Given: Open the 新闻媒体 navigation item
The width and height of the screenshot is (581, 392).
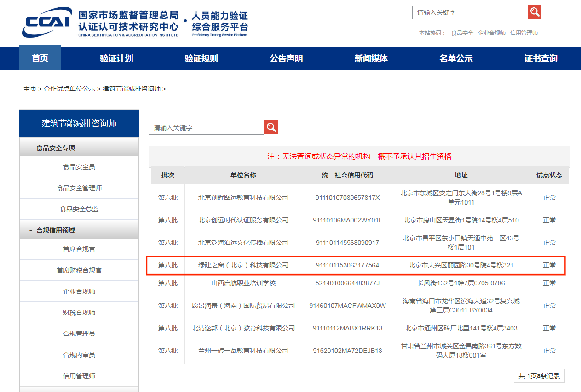Looking at the screenshot, I should (x=371, y=58).
